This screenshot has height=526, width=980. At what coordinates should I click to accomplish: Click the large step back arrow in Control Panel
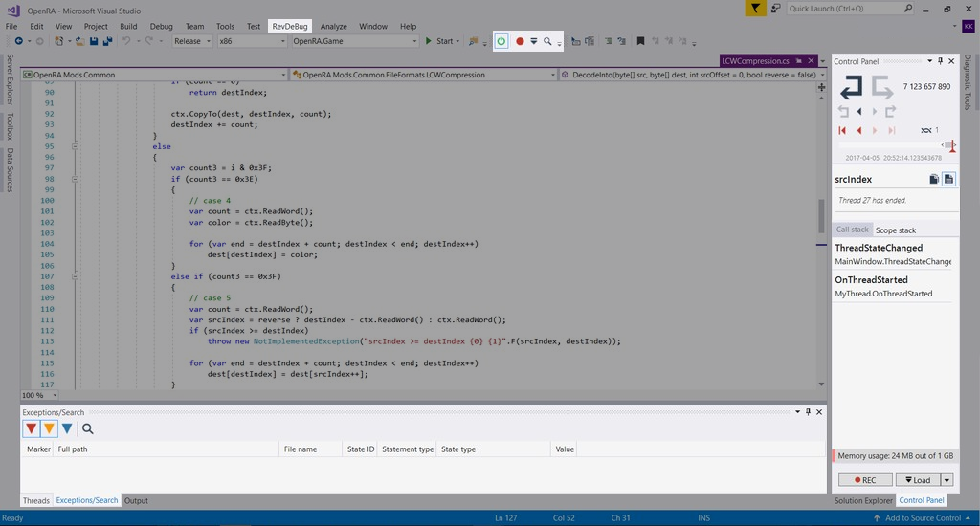pyautogui.click(x=851, y=87)
